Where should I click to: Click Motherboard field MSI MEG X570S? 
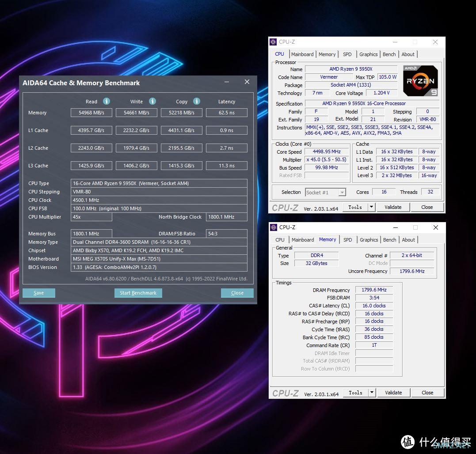click(x=159, y=259)
